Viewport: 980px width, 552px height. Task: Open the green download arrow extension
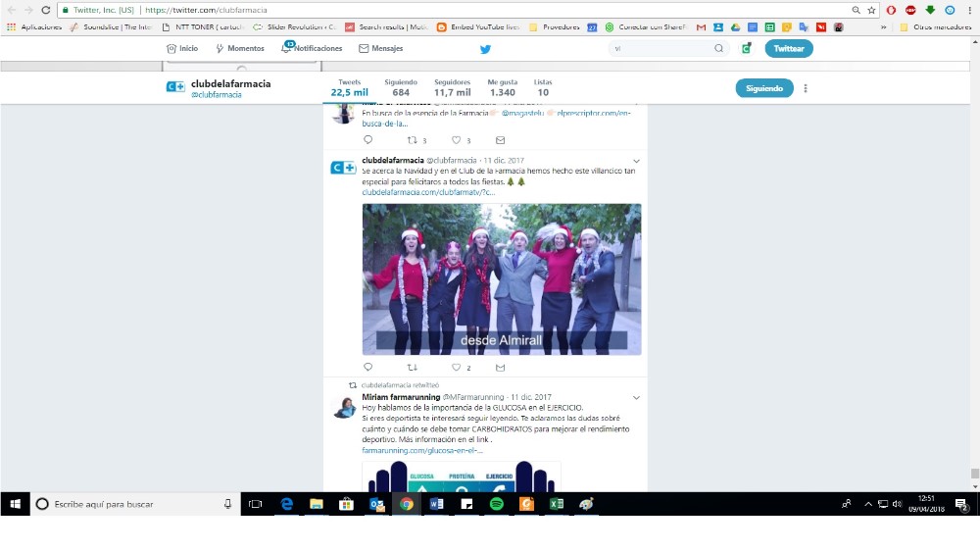(x=930, y=10)
